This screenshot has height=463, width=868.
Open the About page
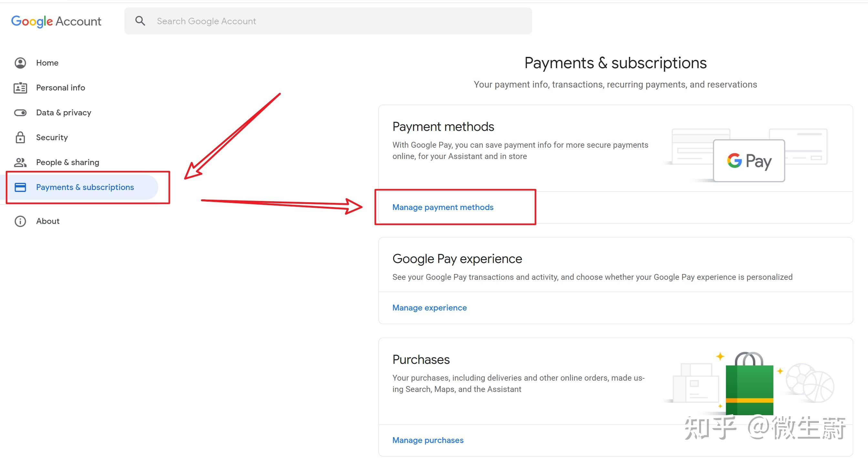(x=47, y=221)
